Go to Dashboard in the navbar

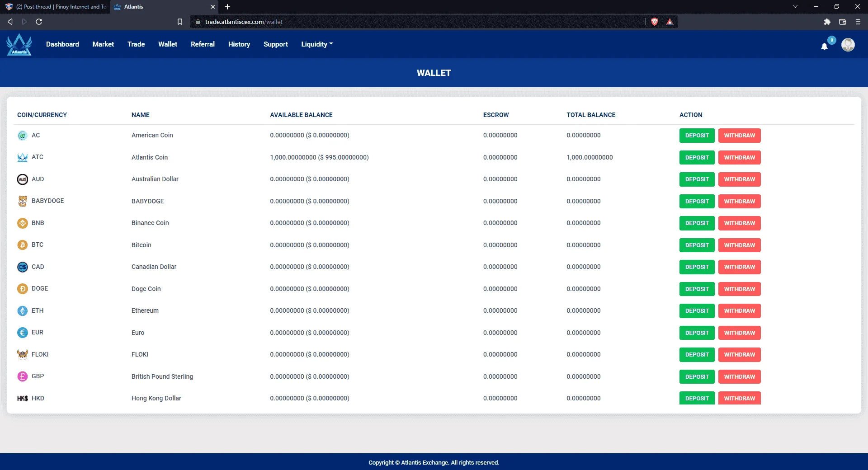coord(62,44)
